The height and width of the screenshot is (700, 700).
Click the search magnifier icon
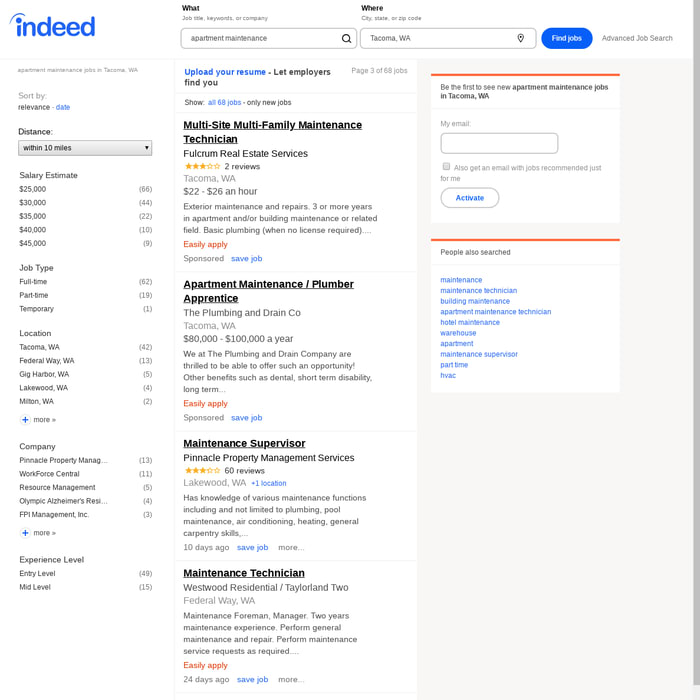pos(347,39)
